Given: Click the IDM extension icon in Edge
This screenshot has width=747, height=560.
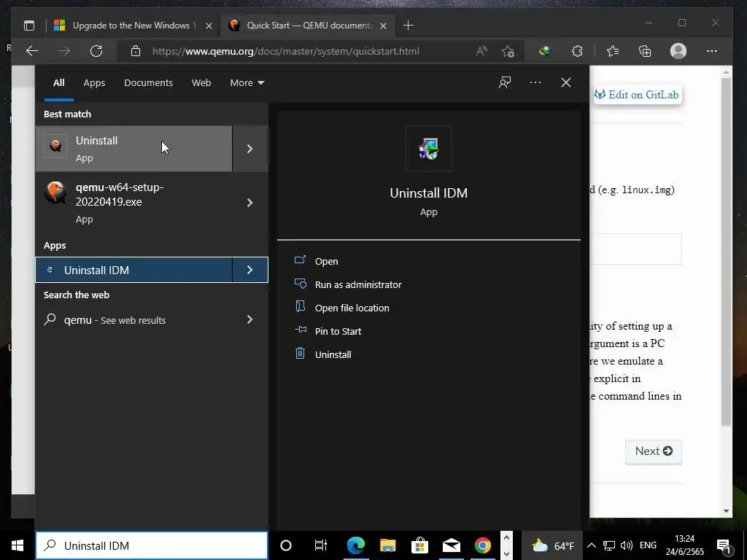Looking at the screenshot, I should click(x=544, y=51).
